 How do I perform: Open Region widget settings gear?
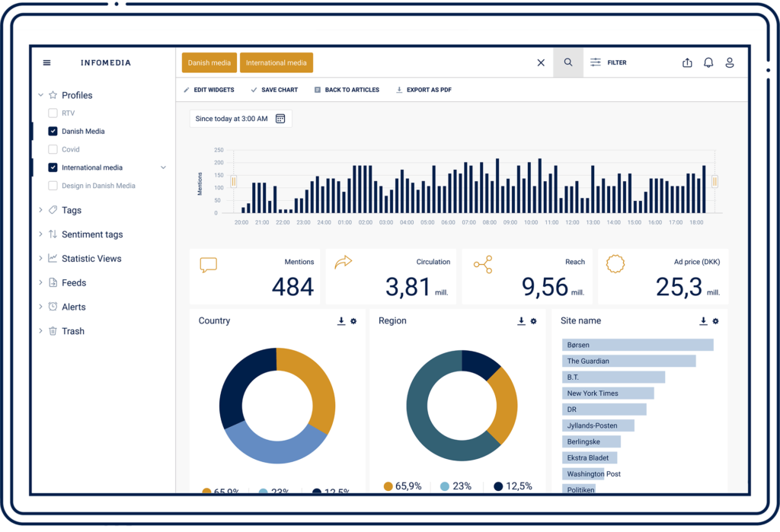point(533,321)
